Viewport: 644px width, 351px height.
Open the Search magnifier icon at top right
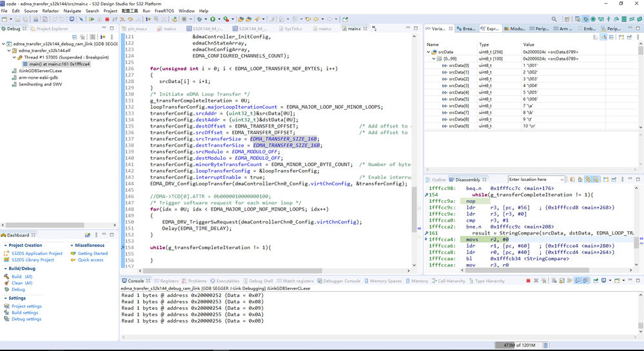[554, 19]
